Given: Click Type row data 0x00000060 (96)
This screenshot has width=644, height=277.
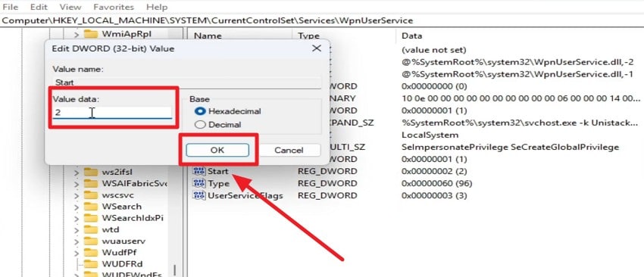Looking at the screenshot, I should [436, 183].
